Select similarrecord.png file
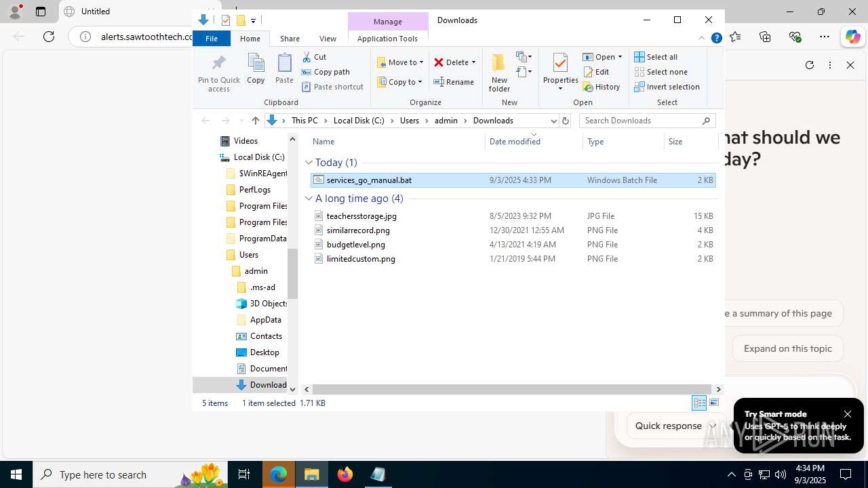Image resolution: width=868 pixels, height=488 pixels. pyautogui.click(x=513, y=230)
